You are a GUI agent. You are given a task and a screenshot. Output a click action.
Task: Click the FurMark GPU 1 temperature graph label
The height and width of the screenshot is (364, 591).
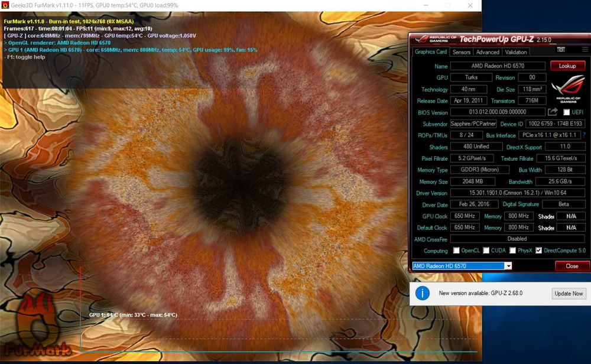click(x=133, y=314)
